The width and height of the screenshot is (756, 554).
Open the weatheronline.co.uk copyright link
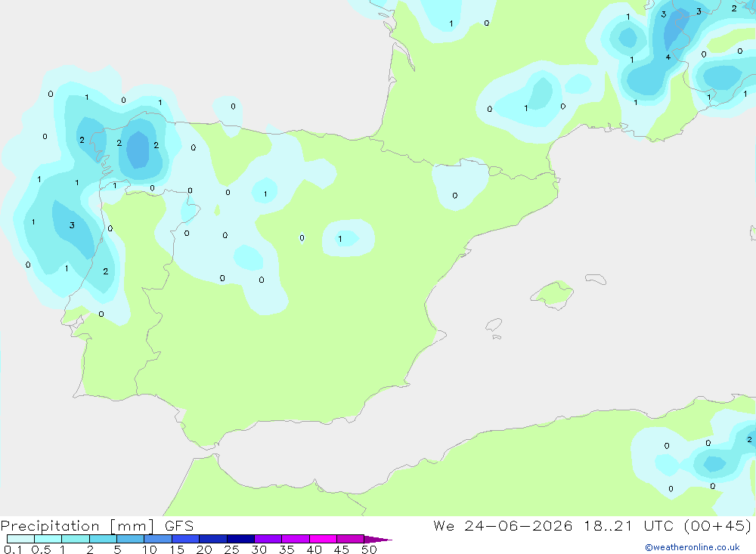point(692,547)
